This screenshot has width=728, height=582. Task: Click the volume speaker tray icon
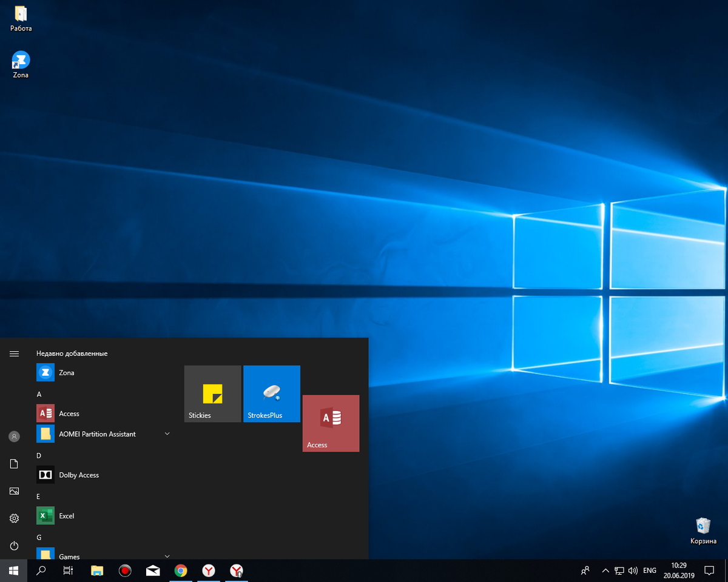tap(633, 570)
